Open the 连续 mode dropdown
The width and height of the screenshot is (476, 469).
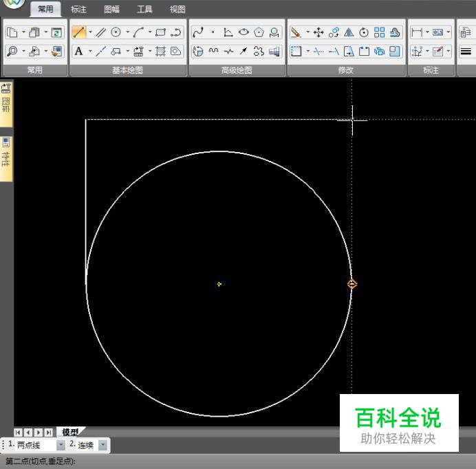pyautogui.click(x=103, y=445)
